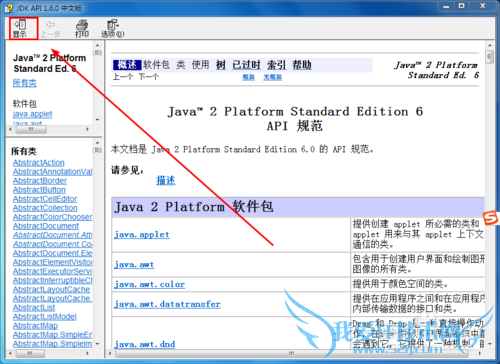Screen dimensions: 500x364
Task: Open the 树 navigation item
Action: 221,65
